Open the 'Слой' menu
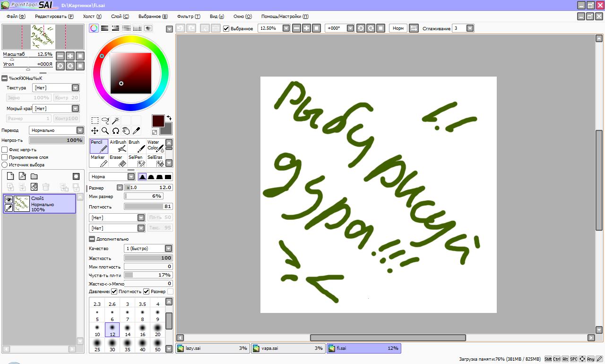Screen dimensions: 605x364 tap(120, 16)
